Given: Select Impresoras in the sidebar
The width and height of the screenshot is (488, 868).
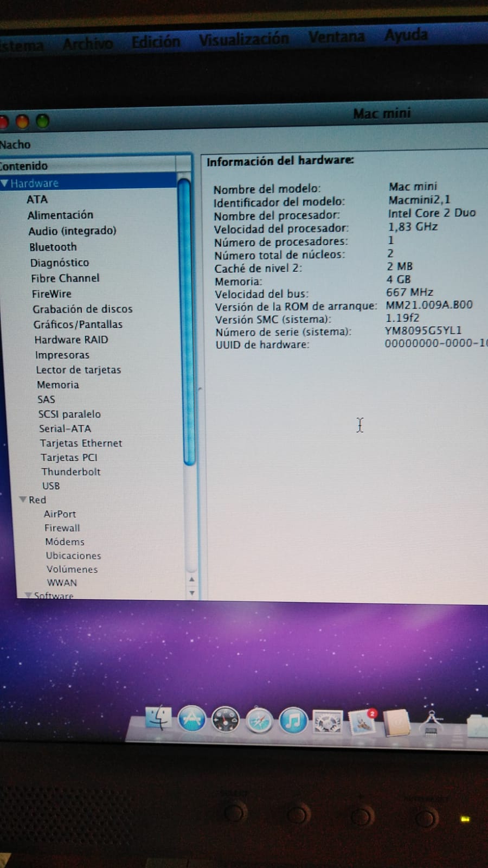Looking at the screenshot, I should coord(62,355).
